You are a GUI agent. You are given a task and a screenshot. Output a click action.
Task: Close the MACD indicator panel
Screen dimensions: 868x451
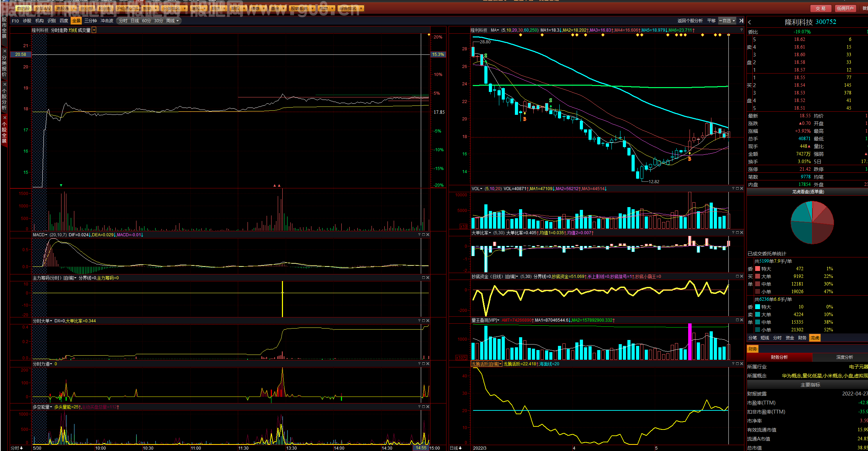point(428,235)
